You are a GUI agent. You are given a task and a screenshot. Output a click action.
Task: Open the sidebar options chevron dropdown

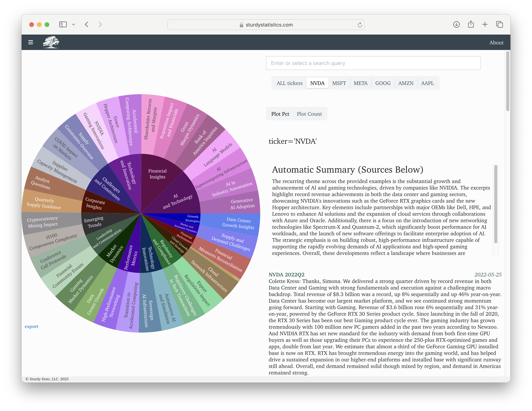click(x=74, y=24)
